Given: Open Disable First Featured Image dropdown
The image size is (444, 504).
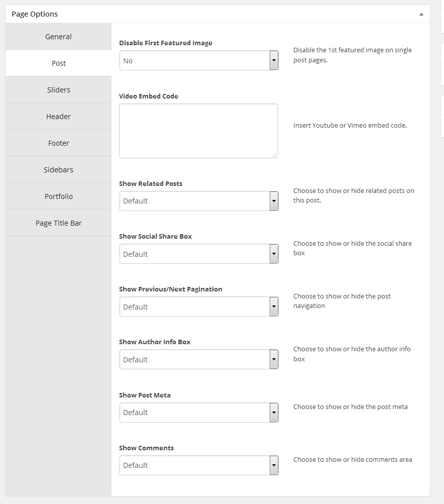Looking at the screenshot, I should click(199, 60).
